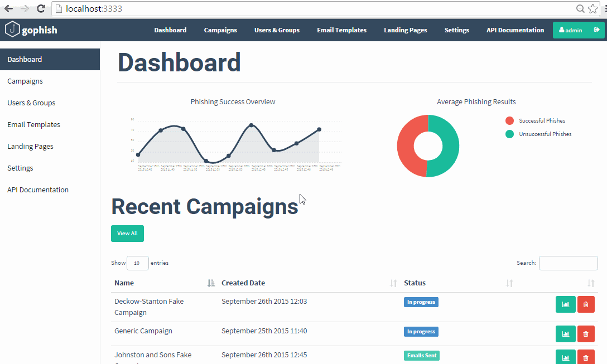
Task: Open the browser zoom magnifier icon
Action: [x=580, y=8]
